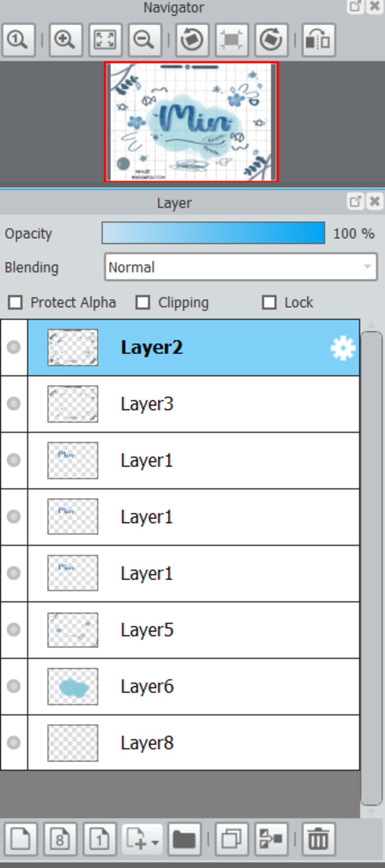
Task: Rotate canvas right in Navigator
Action: 271,40
